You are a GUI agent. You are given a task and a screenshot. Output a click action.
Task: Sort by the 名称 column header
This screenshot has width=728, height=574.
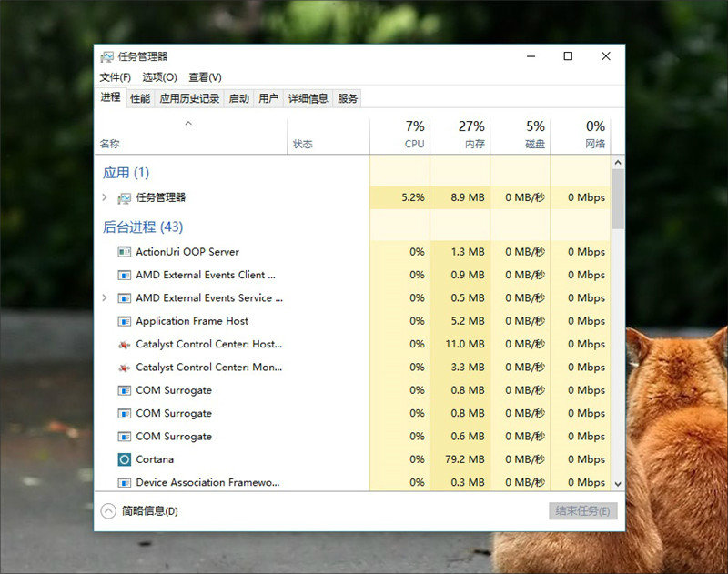[190, 136]
